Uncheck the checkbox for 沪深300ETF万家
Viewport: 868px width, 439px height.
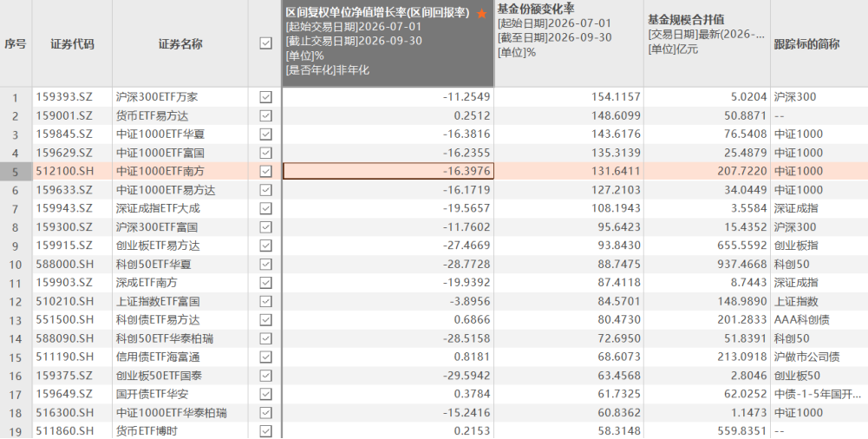coord(265,97)
